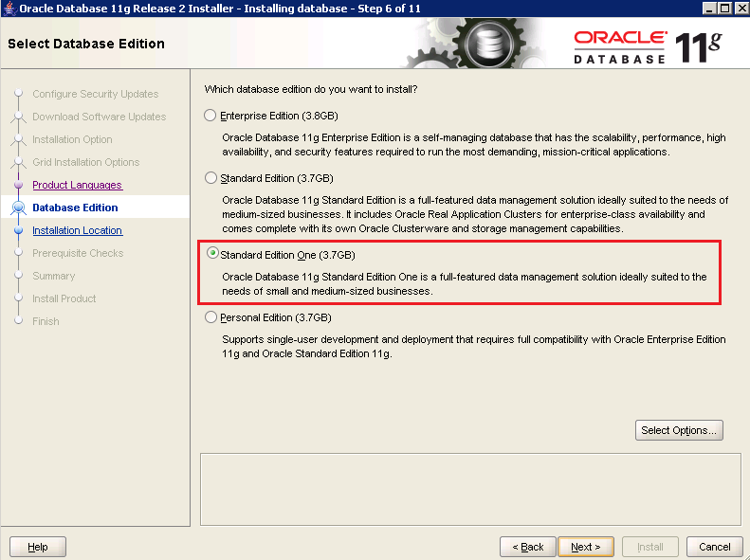Click the Help button
The width and height of the screenshot is (750, 560).
38,547
